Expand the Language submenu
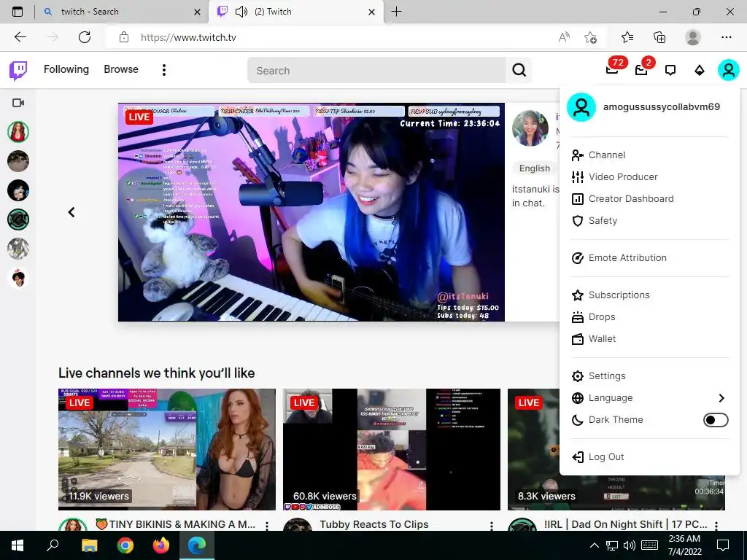 tap(650, 397)
